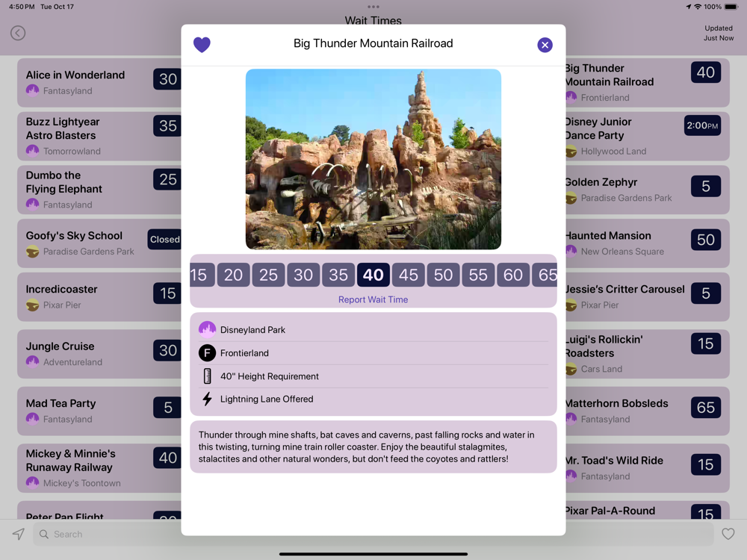The width and height of the screenshot is (747, 560).
Task: Select 20 minute wait time
Action: 233,275
